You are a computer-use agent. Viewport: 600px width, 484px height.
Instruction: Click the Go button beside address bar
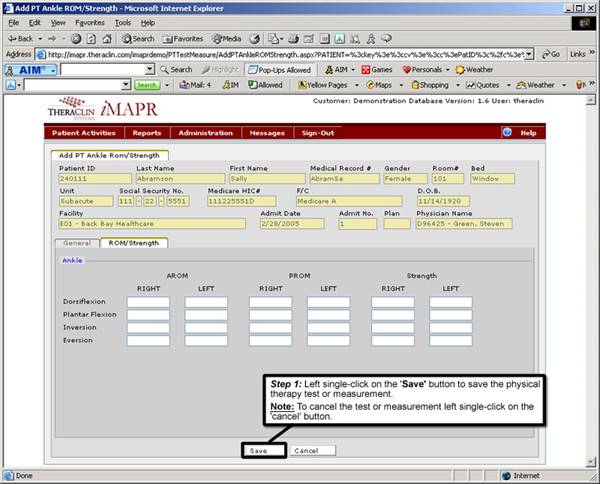pos(551,54)
